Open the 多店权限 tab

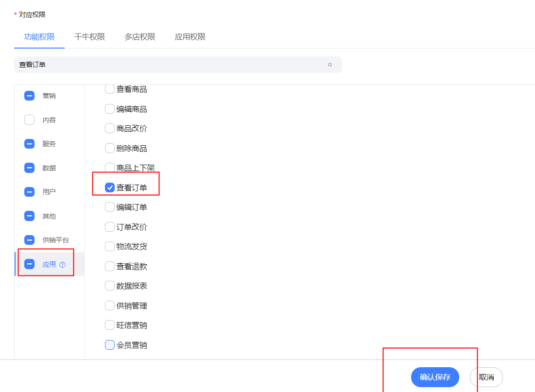tap(140, 37)
